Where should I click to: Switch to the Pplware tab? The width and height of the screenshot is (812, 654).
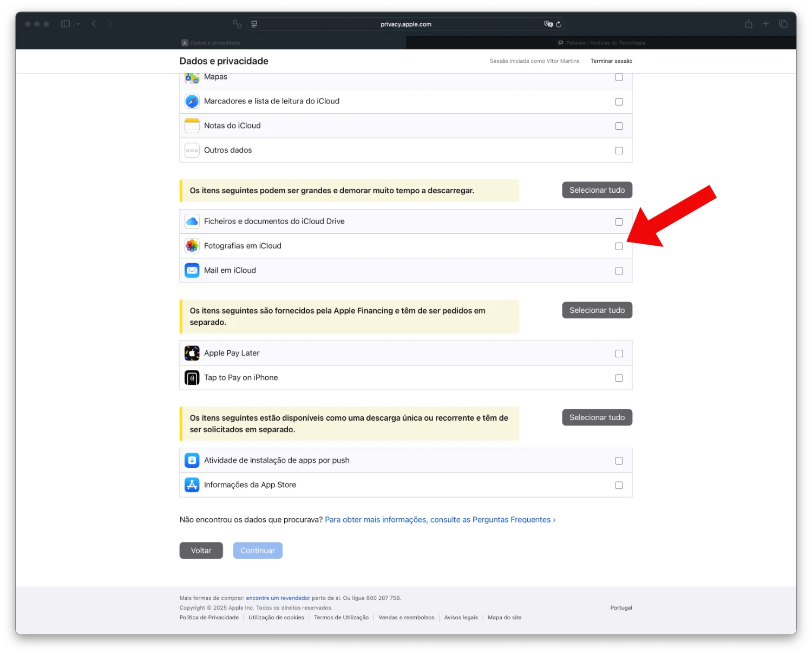point(601,43)
